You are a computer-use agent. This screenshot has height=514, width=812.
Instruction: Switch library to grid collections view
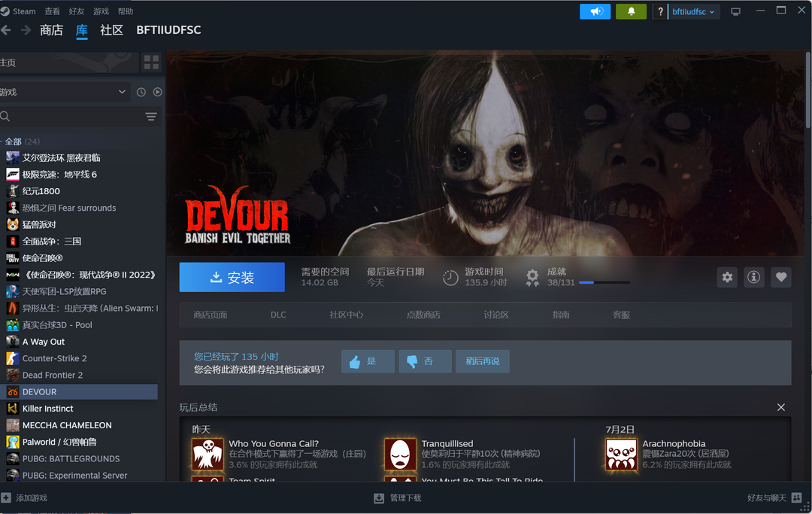[x=151, y=62]
